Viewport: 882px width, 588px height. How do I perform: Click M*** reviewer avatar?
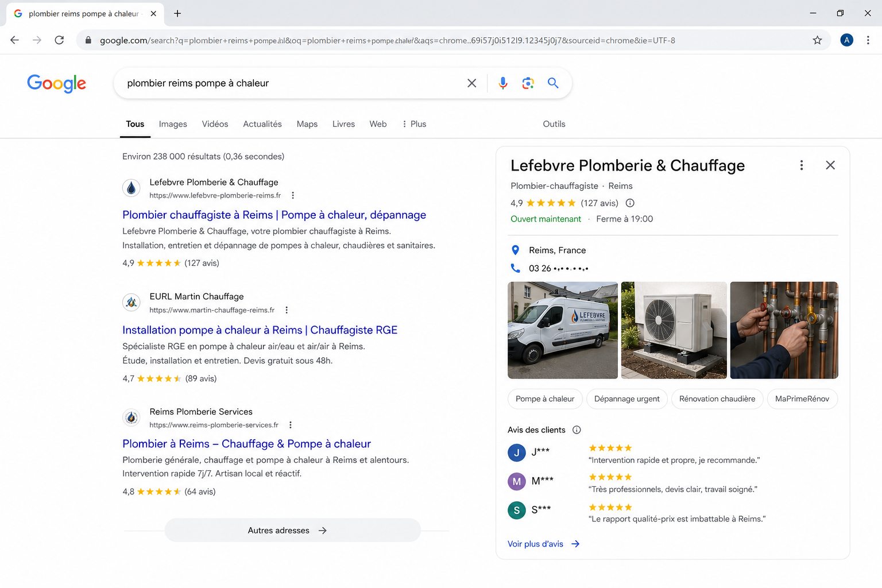(517, 481)
